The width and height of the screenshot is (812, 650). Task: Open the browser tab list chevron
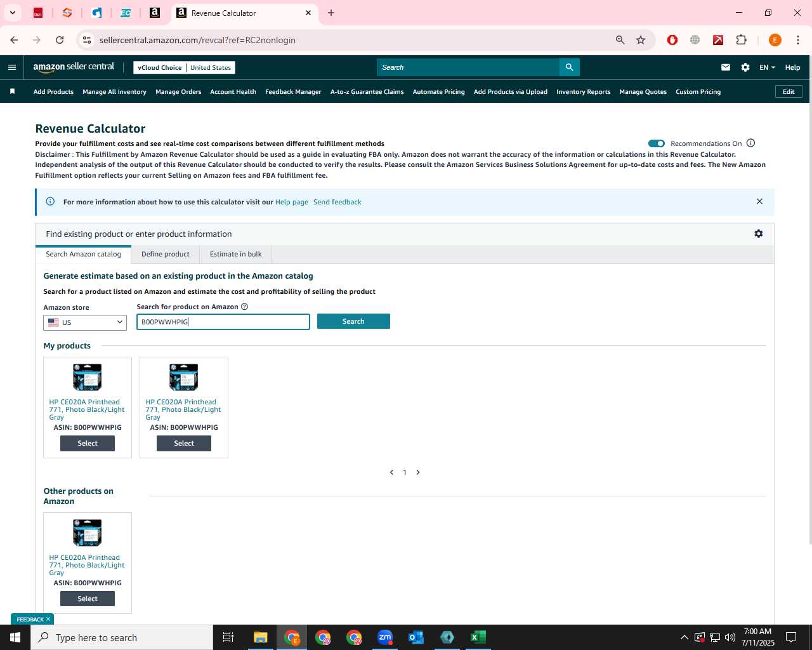point(12,13)
